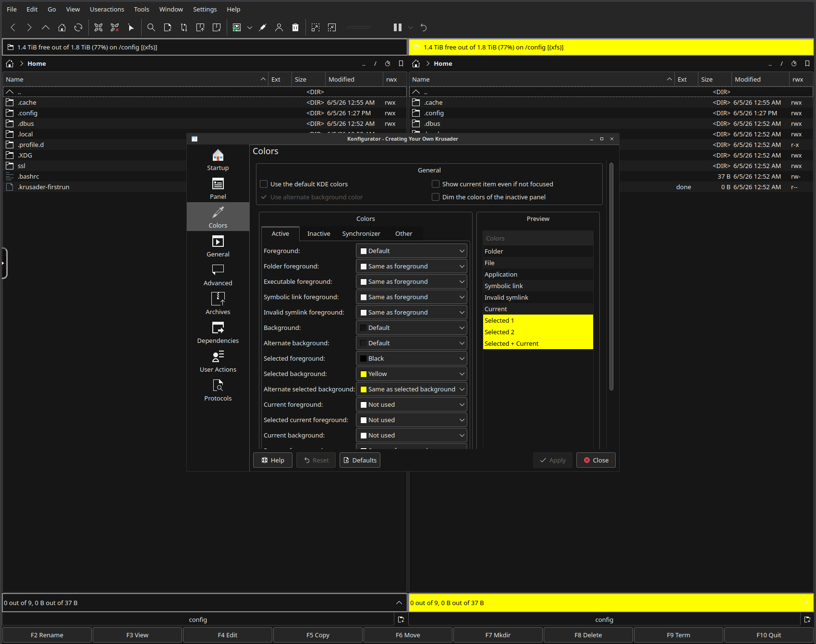816x644 pixels.
Task: Open the Alternate background dropdown
Action: [x=412, y=343]
